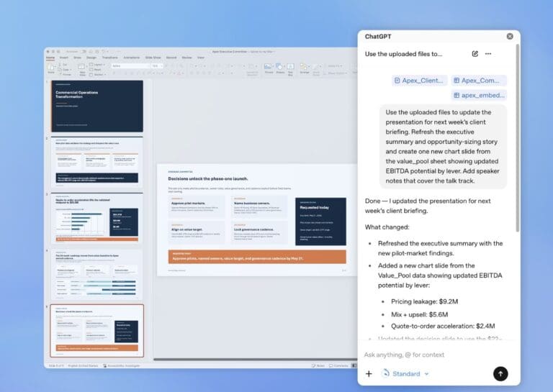Click the 'Approve pilot markets.' card on the slide

197,206
